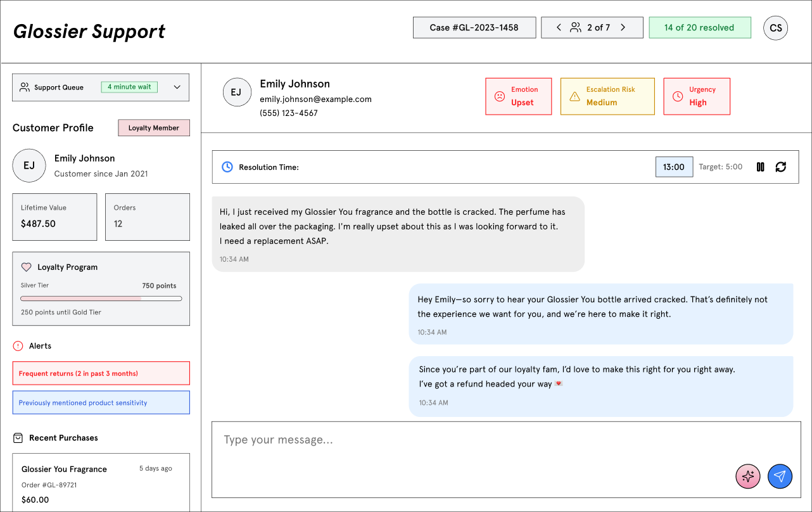
Task: Click the 750 points text
Action: pos(159,285)
